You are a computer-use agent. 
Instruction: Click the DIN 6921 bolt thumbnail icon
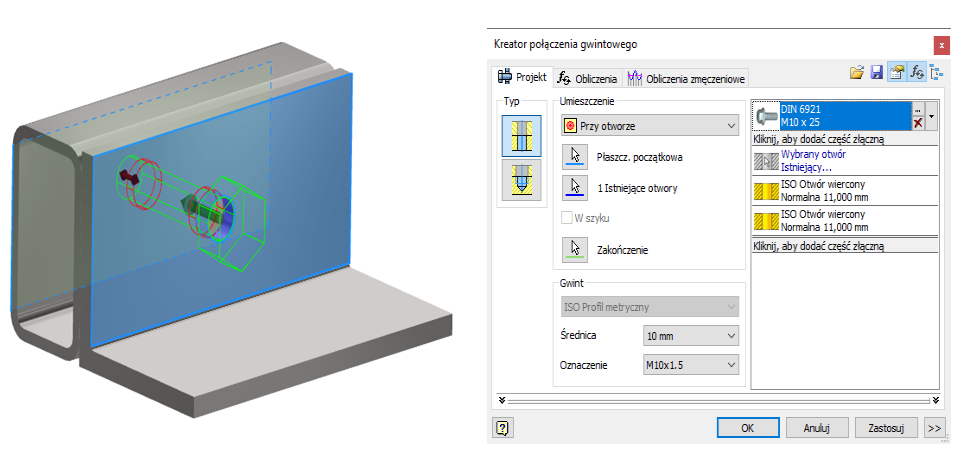pyautogui.click(x=766, y=116)
